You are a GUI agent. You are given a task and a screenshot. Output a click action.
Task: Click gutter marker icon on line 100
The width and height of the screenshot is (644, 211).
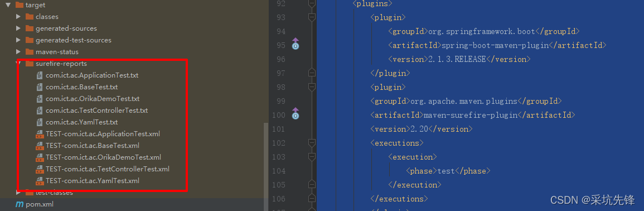point(296,113)
